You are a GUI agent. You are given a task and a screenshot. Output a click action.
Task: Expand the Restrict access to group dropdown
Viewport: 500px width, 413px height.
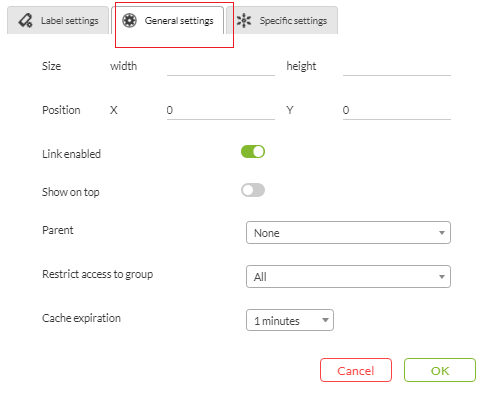click(x=348, y=277)
